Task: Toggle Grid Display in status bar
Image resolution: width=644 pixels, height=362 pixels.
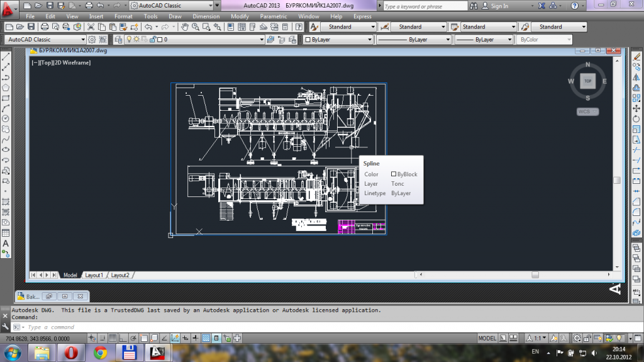Action: (x=113, y=338)
